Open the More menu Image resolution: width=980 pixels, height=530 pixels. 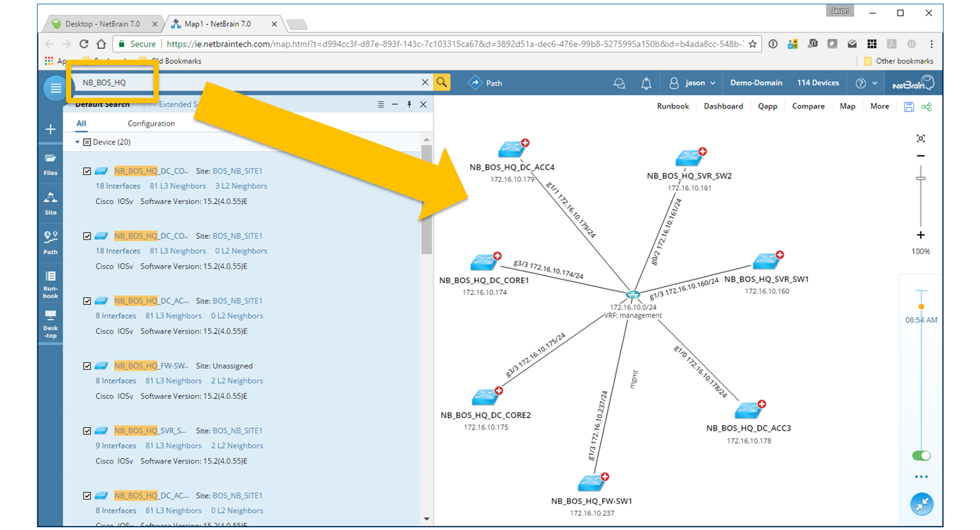[x=879, y=106]
